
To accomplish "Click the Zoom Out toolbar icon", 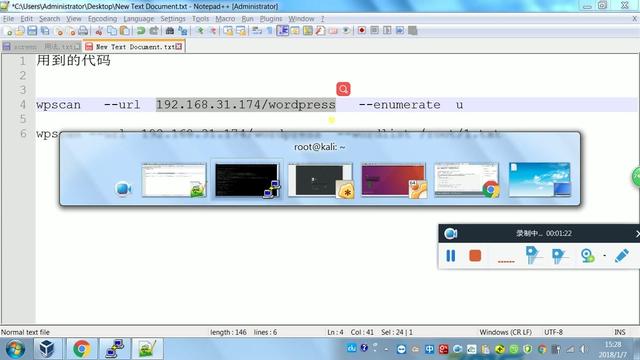I will coord(213,31).
